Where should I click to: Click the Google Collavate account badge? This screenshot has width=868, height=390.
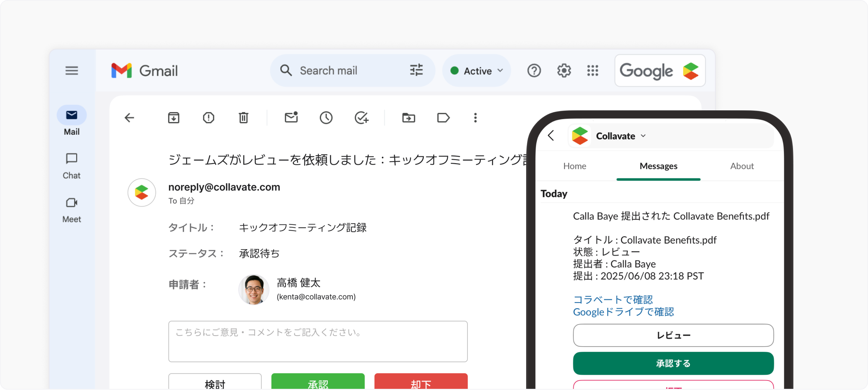tap(660, 71)
